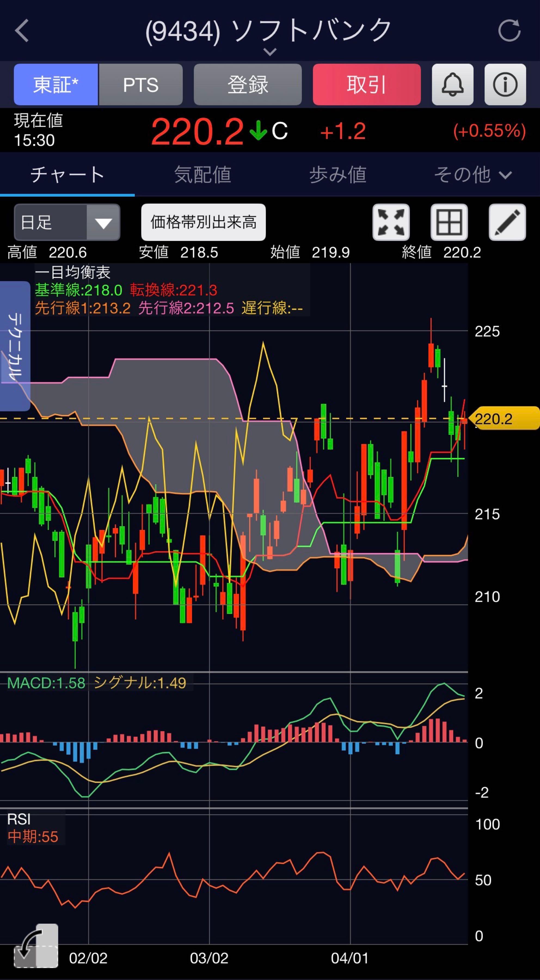Switch market to PTS

tap(141, 84)
